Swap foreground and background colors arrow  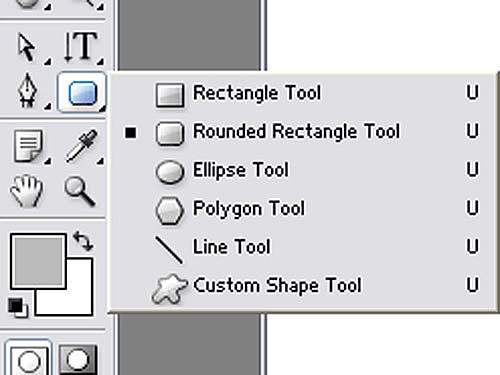(83, 241)
